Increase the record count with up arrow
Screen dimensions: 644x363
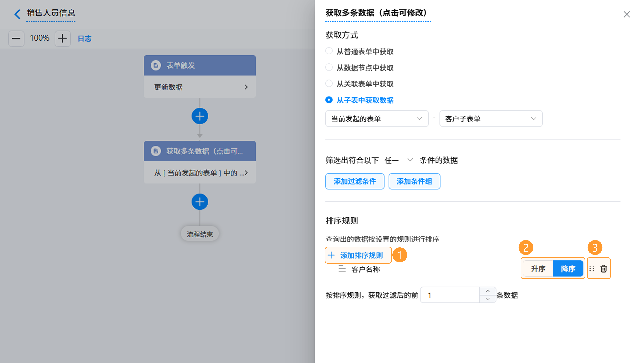tap(488, 291)
